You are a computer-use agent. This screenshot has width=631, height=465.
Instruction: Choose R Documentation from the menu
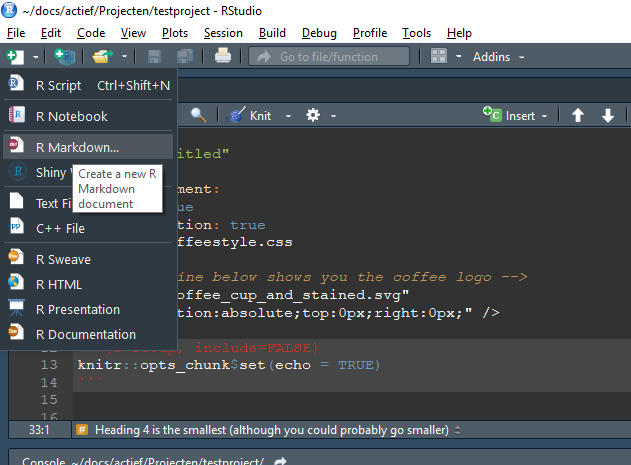[x=88, y=334]
